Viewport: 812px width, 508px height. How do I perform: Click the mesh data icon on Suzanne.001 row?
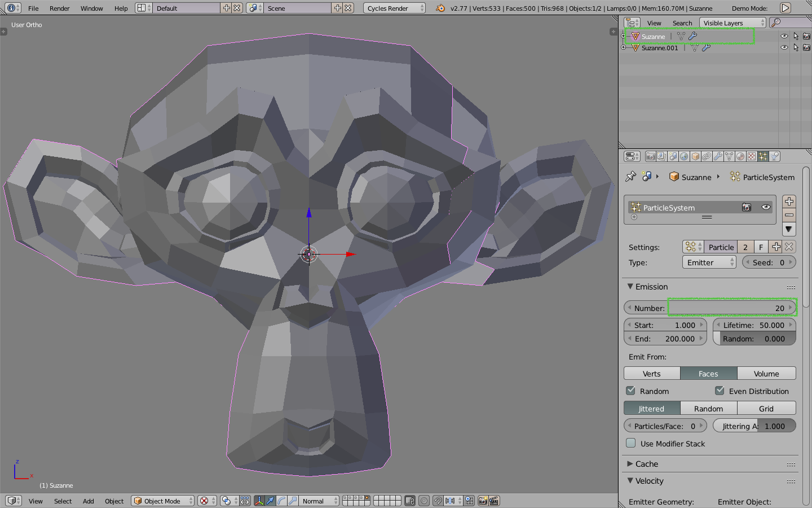tap(695, 48)
